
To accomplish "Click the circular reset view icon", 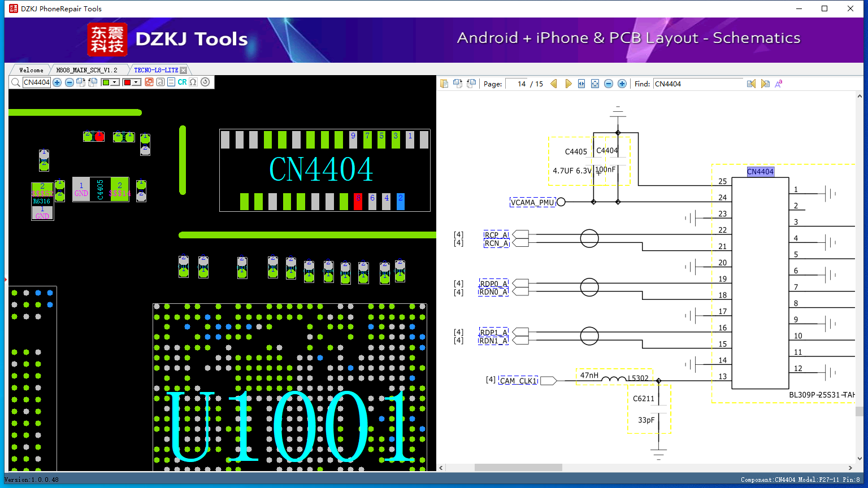I will coord(205,82).
